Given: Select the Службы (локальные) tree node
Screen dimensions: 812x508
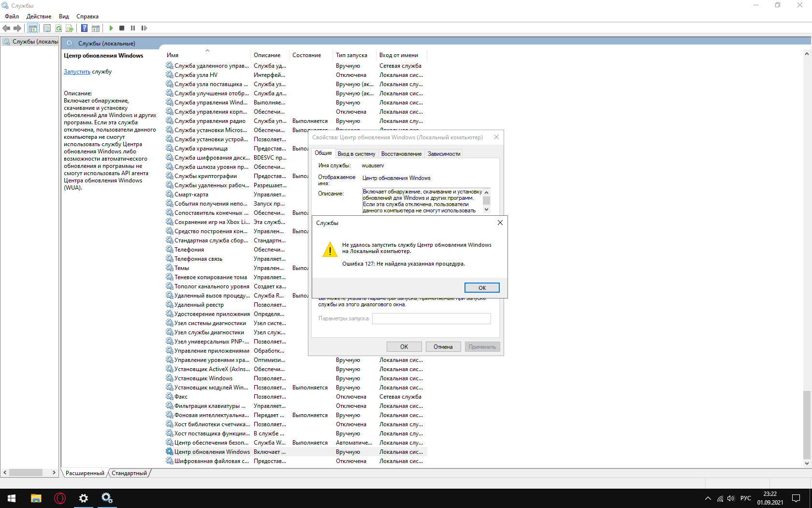Looking at the screenshot, I should 30,42.
